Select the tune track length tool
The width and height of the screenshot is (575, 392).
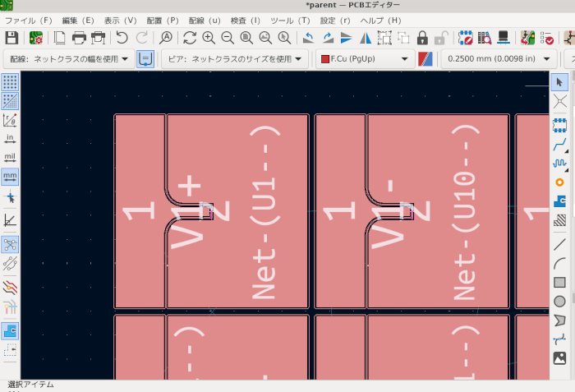pyautogui.click(x=559, y=163)
